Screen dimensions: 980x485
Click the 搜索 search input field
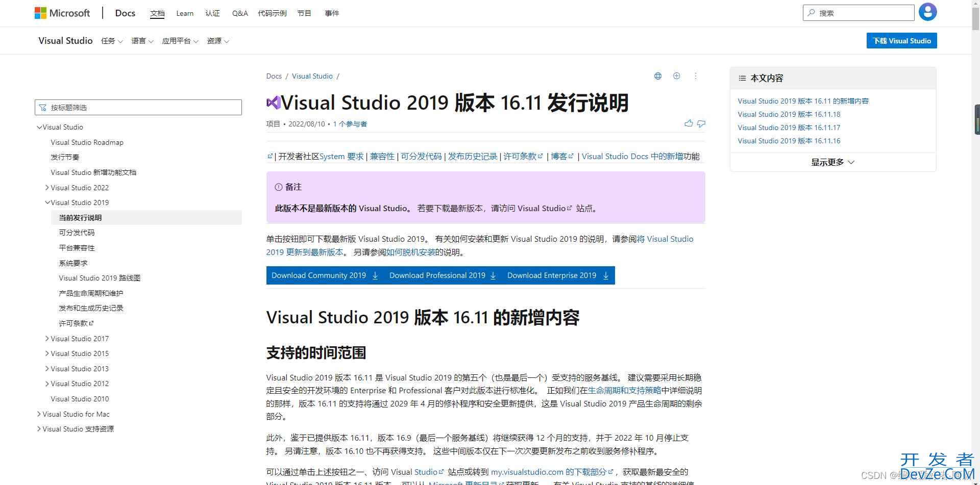pos(859,13)
